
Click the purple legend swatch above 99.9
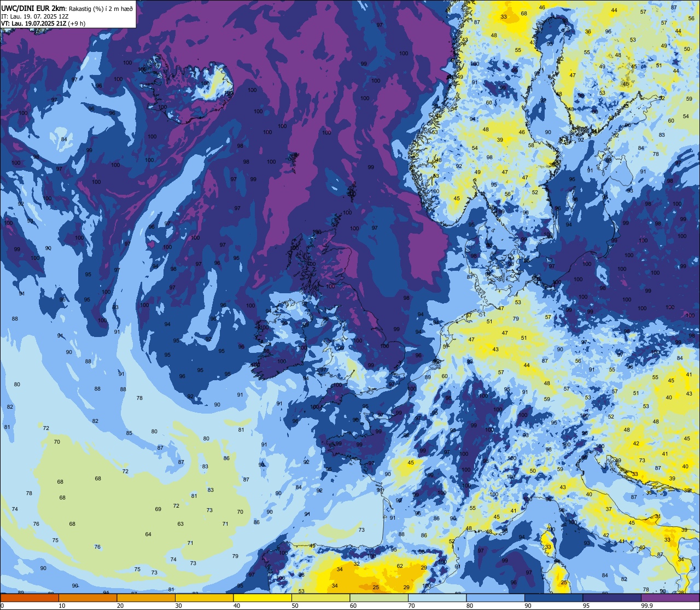pos(670,597)
